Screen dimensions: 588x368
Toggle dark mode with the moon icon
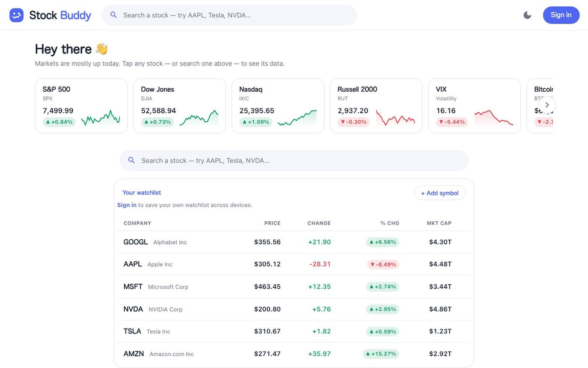527,15
